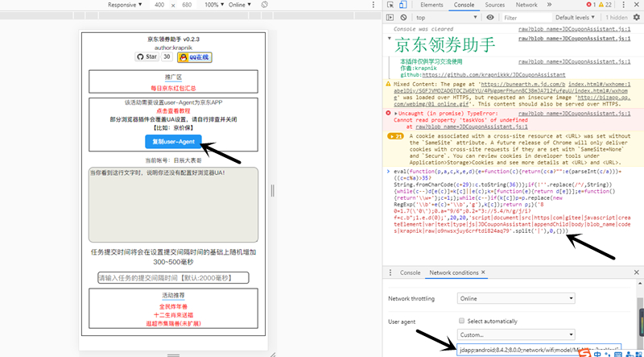Open live expression eye icon
Viewport: 644px width, 357px height.
pyautogui.click(x=492, y=17)
